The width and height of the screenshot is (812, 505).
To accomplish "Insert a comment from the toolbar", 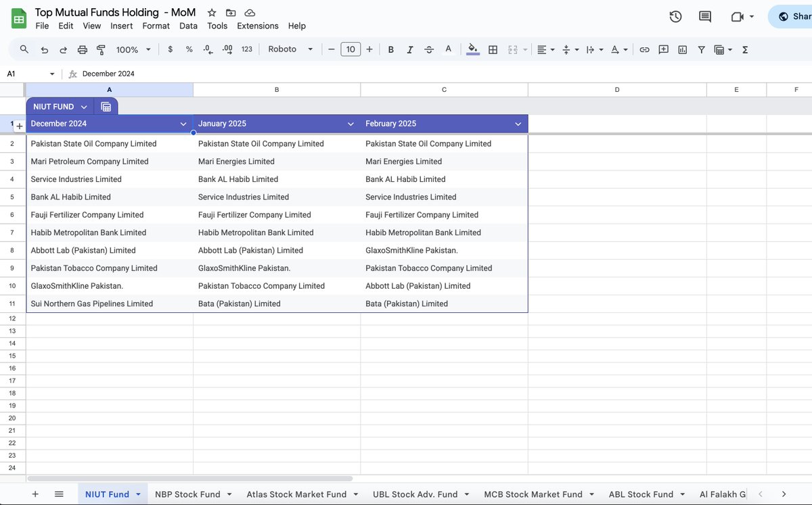I will (x=663, y=49).
